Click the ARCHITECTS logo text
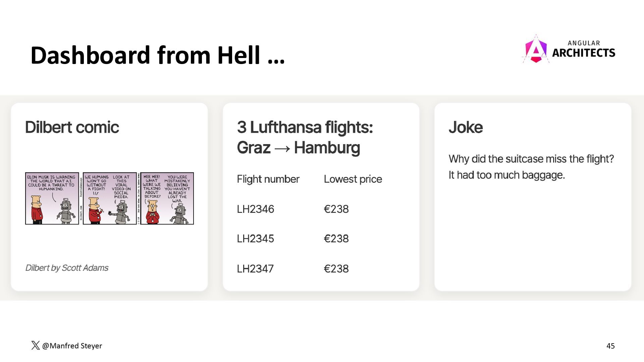 point(584,53)
